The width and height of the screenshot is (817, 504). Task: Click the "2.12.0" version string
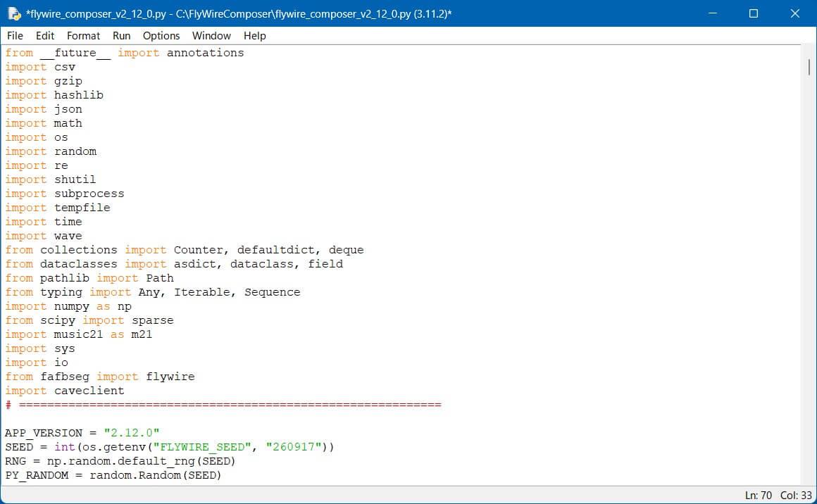point(131,433)
